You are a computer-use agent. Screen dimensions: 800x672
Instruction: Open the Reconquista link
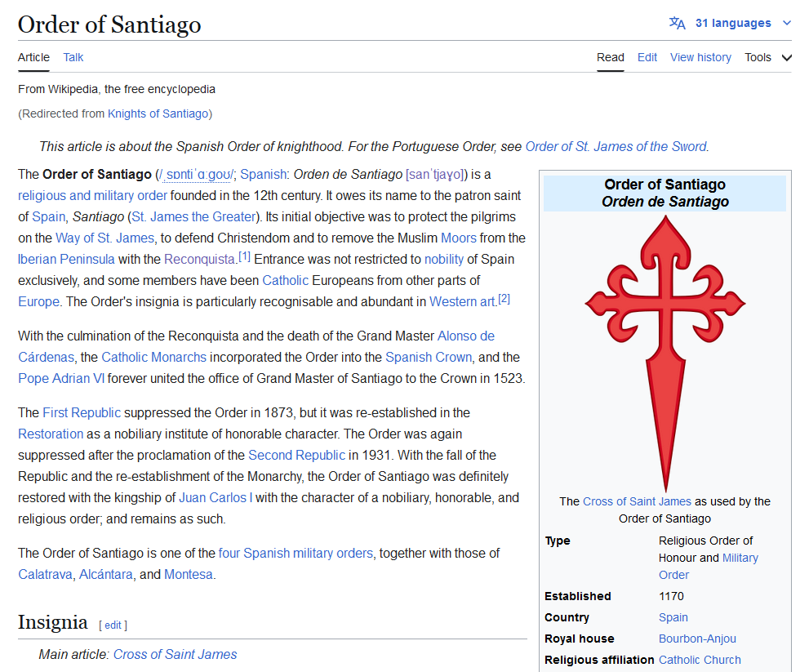coord(199,259)
